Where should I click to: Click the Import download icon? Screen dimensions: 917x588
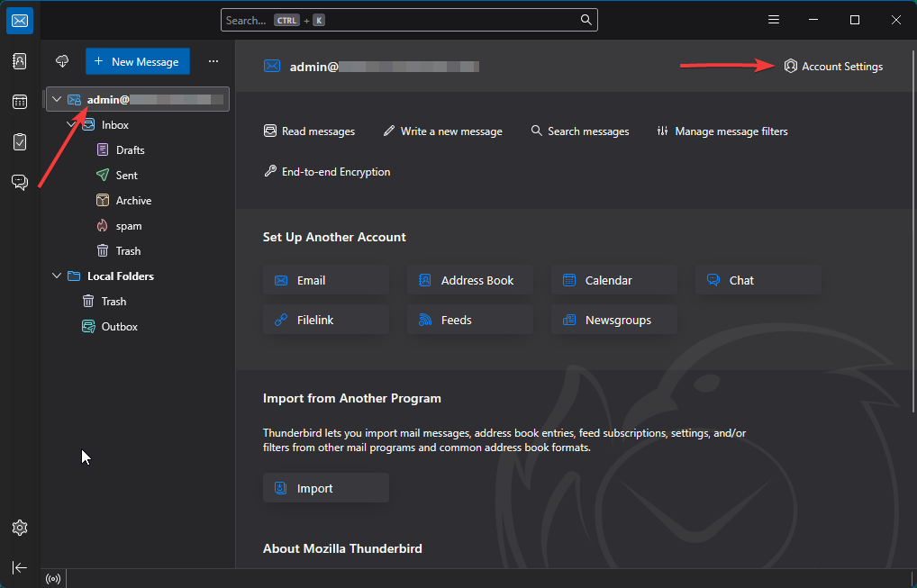[281, 488]
